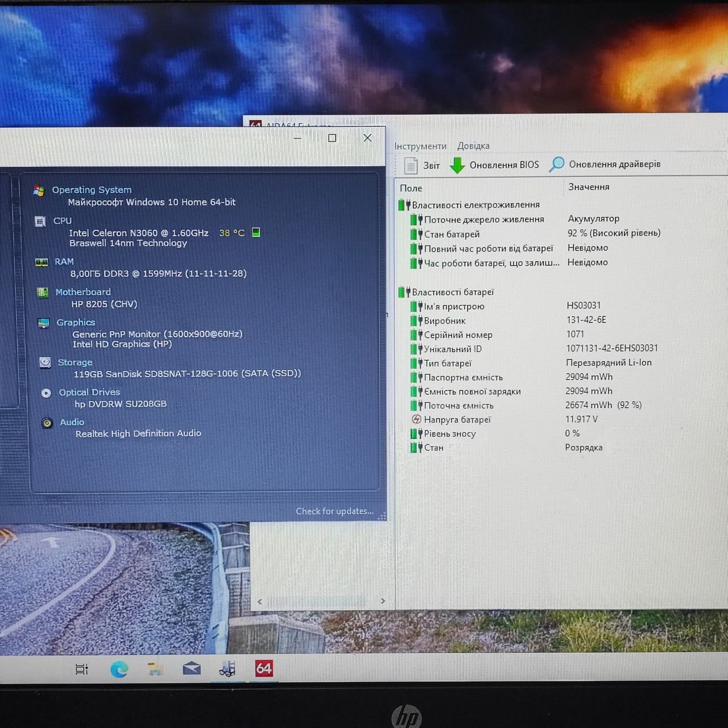Click the Operating System Windows icon in Speccy
The image size is (728, 728).
[39, 191]
